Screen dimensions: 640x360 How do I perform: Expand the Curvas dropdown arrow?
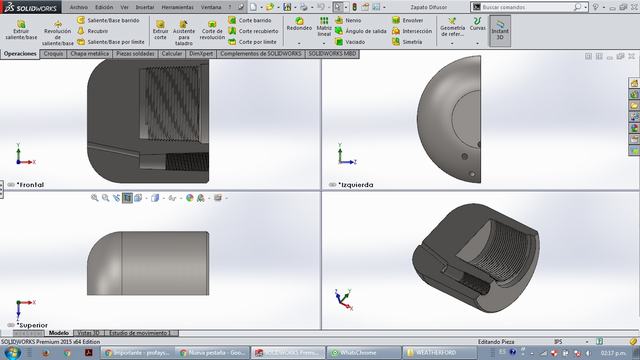[477, 43]
